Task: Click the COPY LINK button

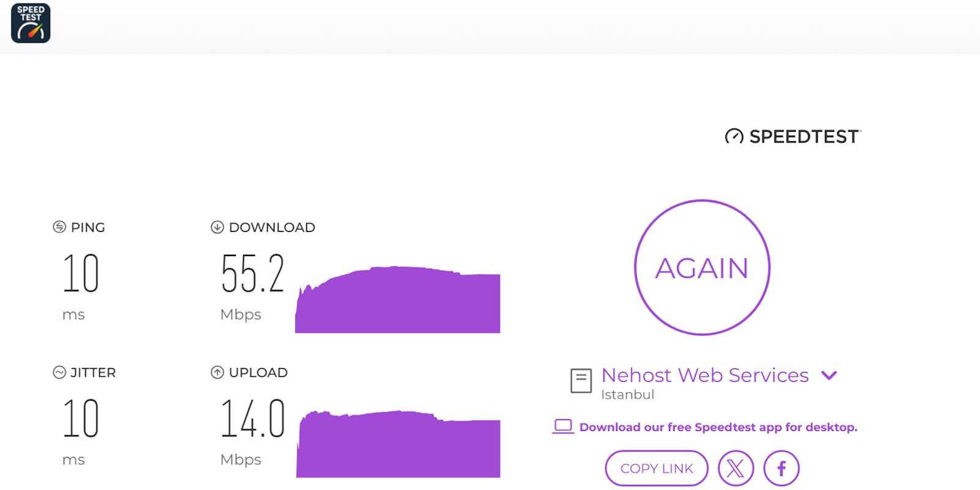Action: click(657, 469)
